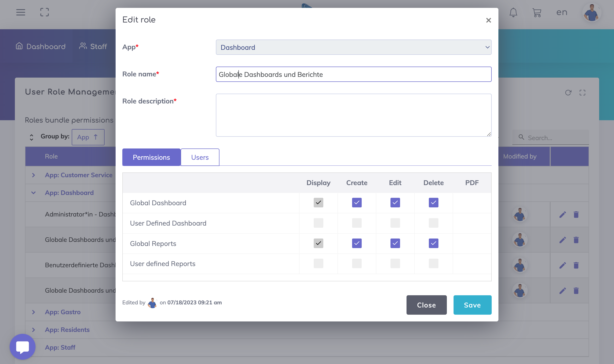This screenshot has height=364, width=614.
Task: Expand the App: Gastro group
Action: point(34,312)
